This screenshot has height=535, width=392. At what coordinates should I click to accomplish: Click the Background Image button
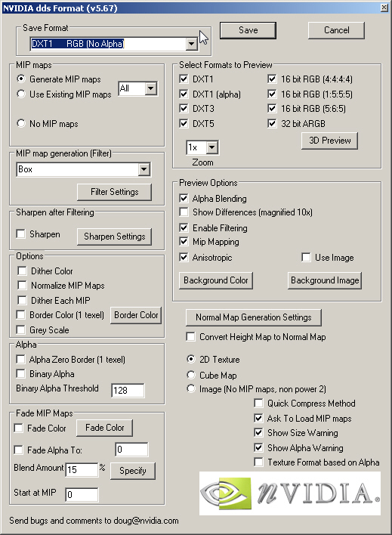(x=325, y=280)
